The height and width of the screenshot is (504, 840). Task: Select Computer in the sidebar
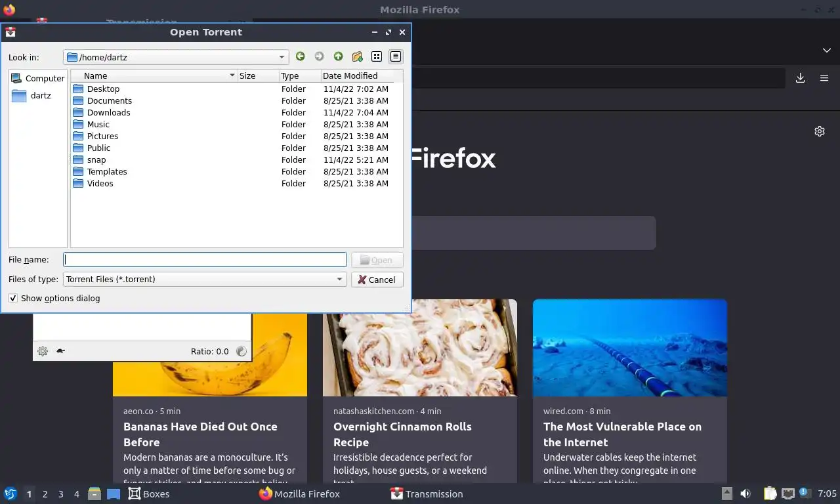point(38,78)
